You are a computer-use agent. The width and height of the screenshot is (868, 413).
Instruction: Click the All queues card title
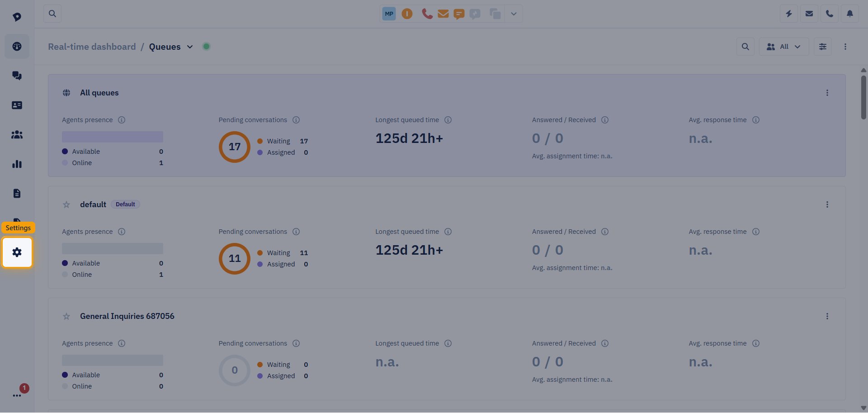pyautogui.click(x=99, y=93)
